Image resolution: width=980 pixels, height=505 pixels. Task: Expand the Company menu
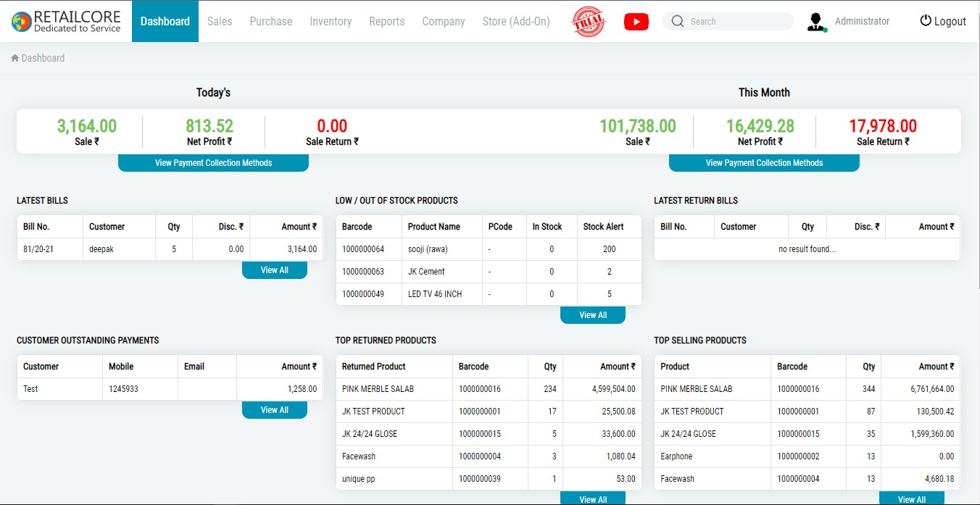pyautogui.click(x=444, y=22)
